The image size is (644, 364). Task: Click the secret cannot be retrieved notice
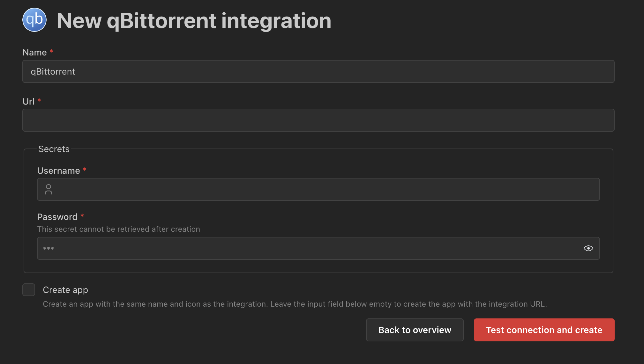coord(118,229)
